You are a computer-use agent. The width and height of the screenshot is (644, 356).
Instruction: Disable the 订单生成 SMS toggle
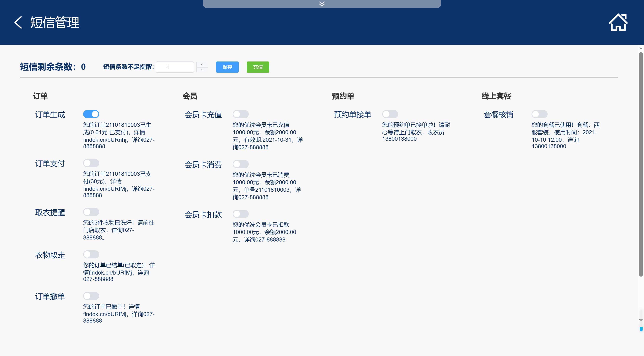point(91,114)
